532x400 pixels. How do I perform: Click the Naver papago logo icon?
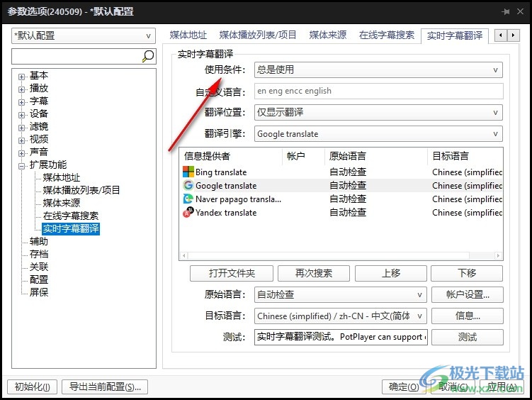click(188, 199)
